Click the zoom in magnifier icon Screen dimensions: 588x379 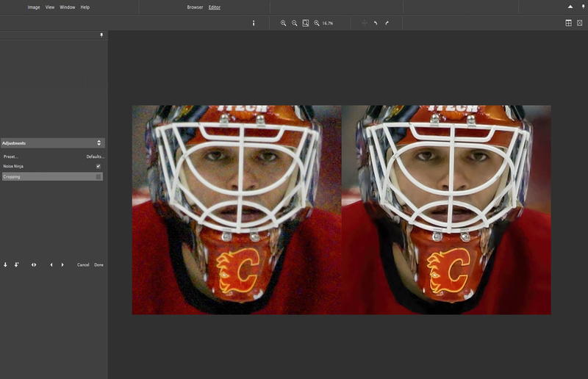click(x=284, y=24)
